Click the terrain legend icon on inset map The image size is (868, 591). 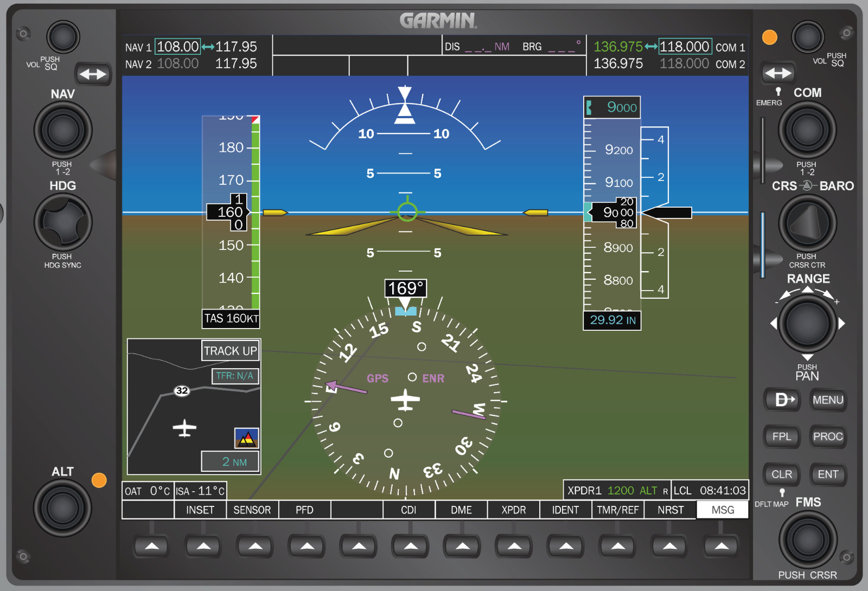click(x=247, y=438)
